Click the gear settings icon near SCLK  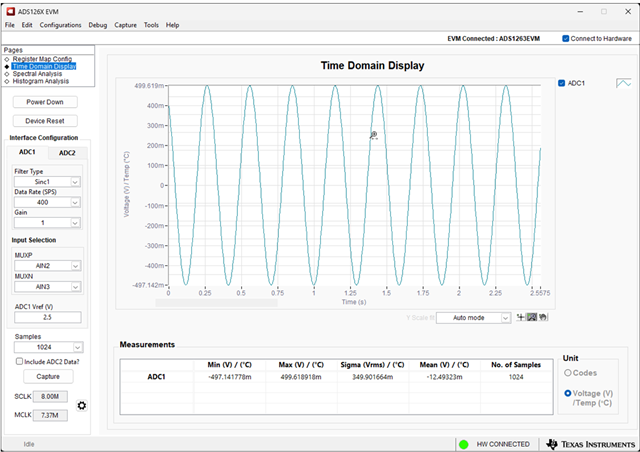point(82,405)
